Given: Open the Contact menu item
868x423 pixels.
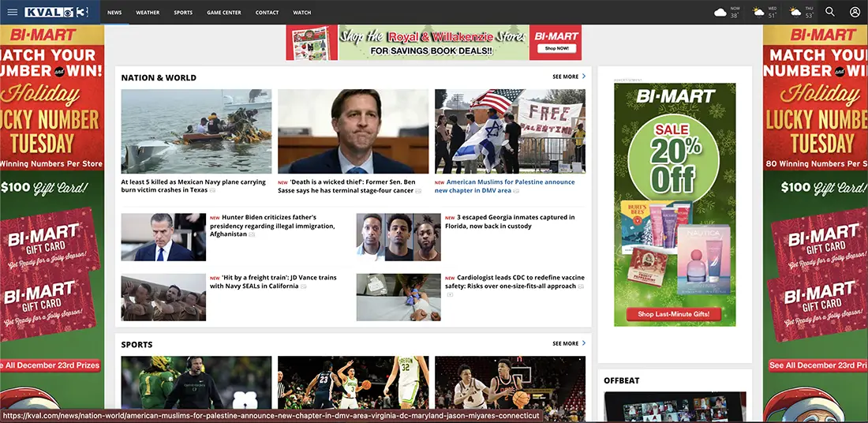Looking at the screenshot, I should [x=267, y=12].
